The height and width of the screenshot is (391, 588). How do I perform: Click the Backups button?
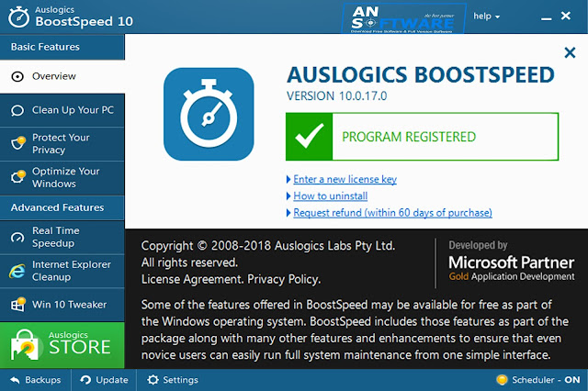coord(35,380)
